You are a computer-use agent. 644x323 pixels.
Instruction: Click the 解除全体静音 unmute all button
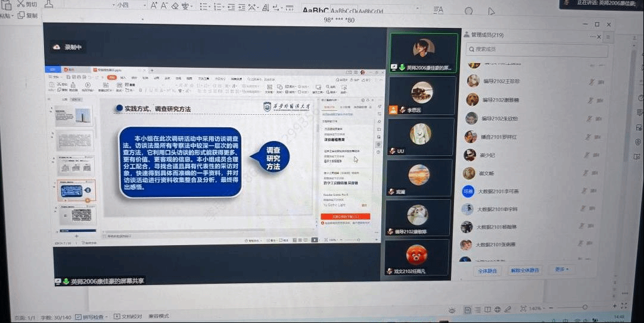[525, 270]
